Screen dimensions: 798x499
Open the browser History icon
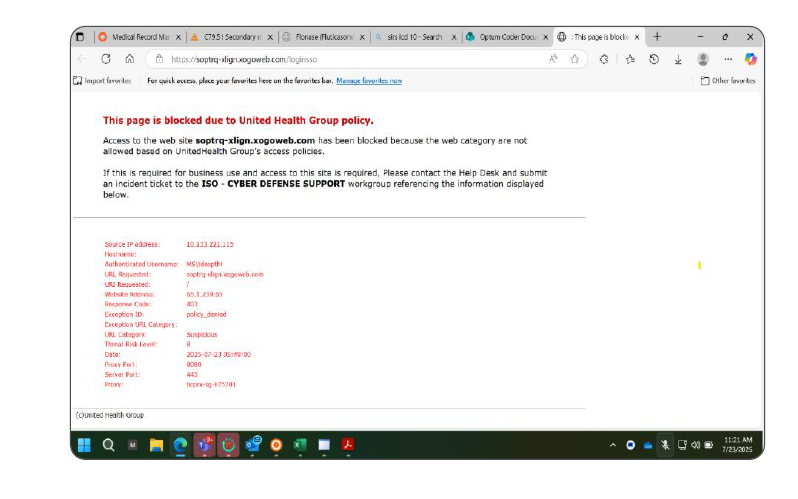tap(654, 59)
